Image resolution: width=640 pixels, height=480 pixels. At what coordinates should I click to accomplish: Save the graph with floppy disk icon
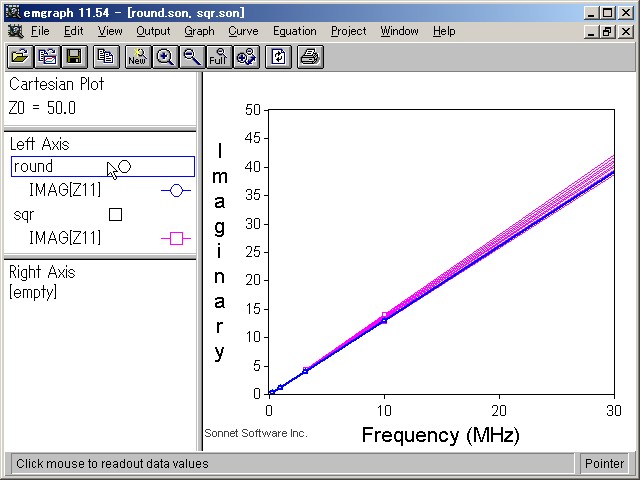(74, 57)
